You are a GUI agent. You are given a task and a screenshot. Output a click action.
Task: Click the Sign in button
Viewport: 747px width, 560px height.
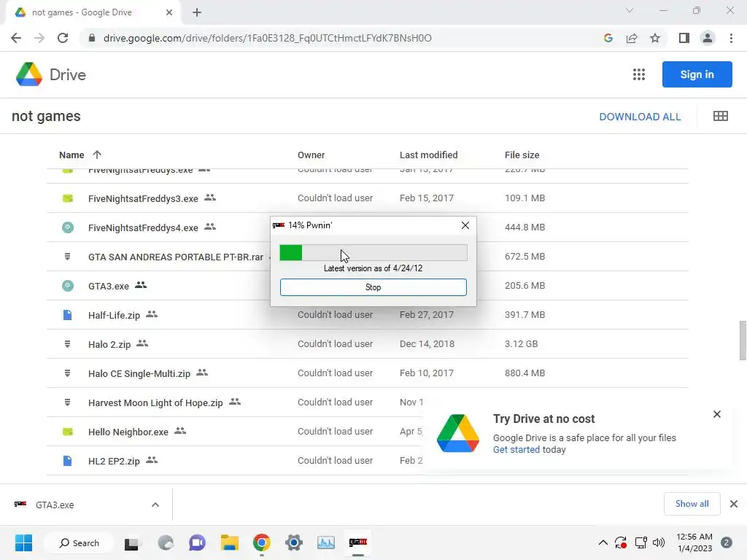pyautogui.click(x=697, y=74)
